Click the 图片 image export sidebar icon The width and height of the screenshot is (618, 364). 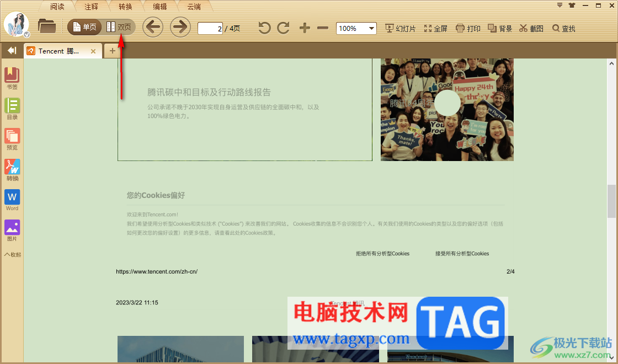click(12, 231)
